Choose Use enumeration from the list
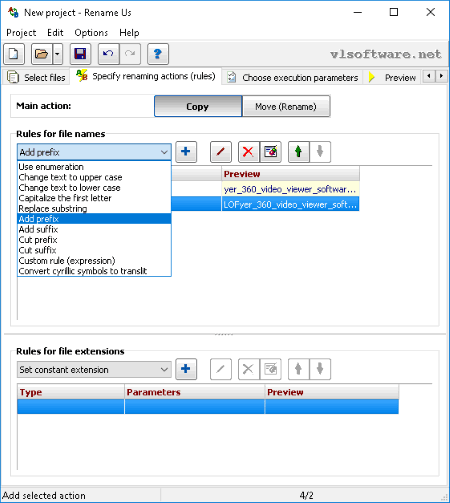Viewport: 450px width, 503px height. pos(94,167)
